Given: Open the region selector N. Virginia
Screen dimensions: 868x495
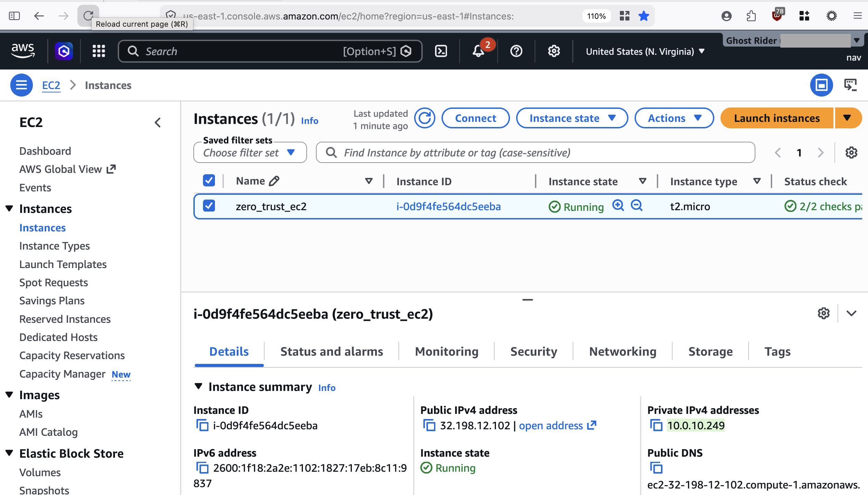Looking at the screenshot, I should 645,51.
